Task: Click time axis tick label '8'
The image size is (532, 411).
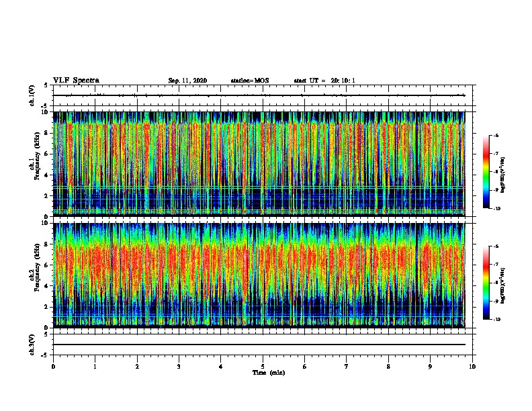Action: click(x=388, y=367)
